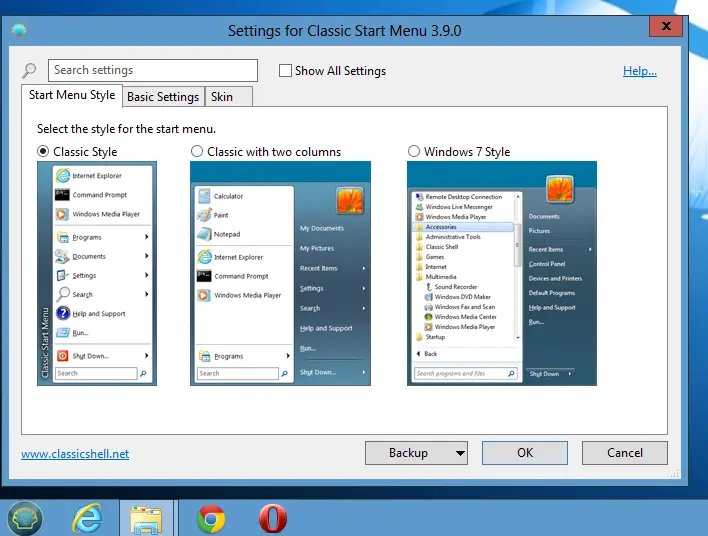Click Search programs and files box in Windows 7 preview
The image size is (708, 536).
coord(465,373)
